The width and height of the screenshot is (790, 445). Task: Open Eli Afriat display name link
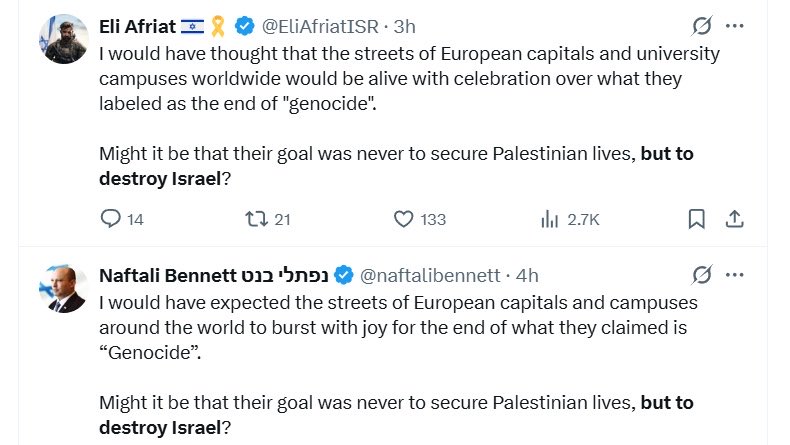(x=138, y=26)
